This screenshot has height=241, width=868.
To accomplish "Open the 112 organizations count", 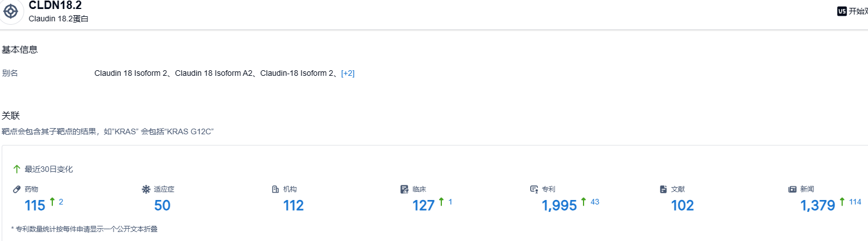I will click(x=293, y=206).
